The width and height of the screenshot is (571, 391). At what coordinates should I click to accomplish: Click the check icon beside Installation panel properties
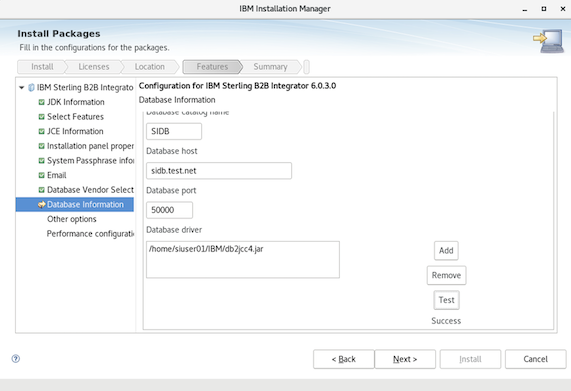(42, 146)
